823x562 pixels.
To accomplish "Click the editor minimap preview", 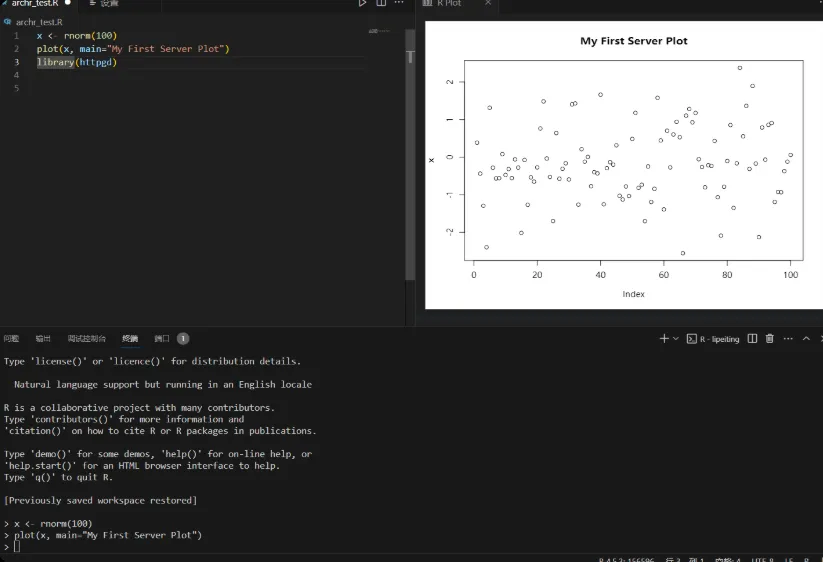I will click(379, 31).
